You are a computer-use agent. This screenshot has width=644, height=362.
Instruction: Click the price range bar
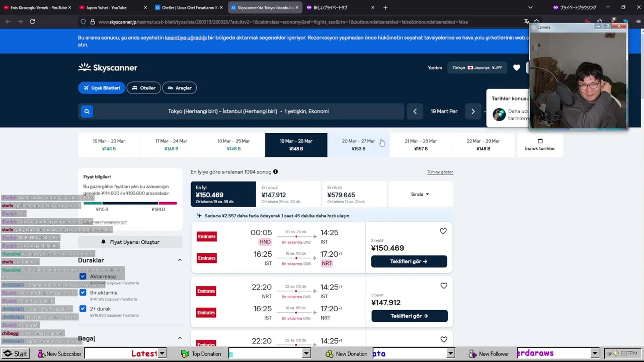point(130,203)
